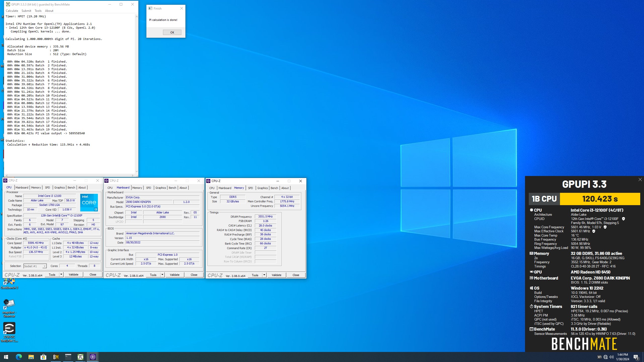Open Bench tab in second CPU-Z window
The image size is (644, 362).
pyautogui.click(x=172, y=188)
